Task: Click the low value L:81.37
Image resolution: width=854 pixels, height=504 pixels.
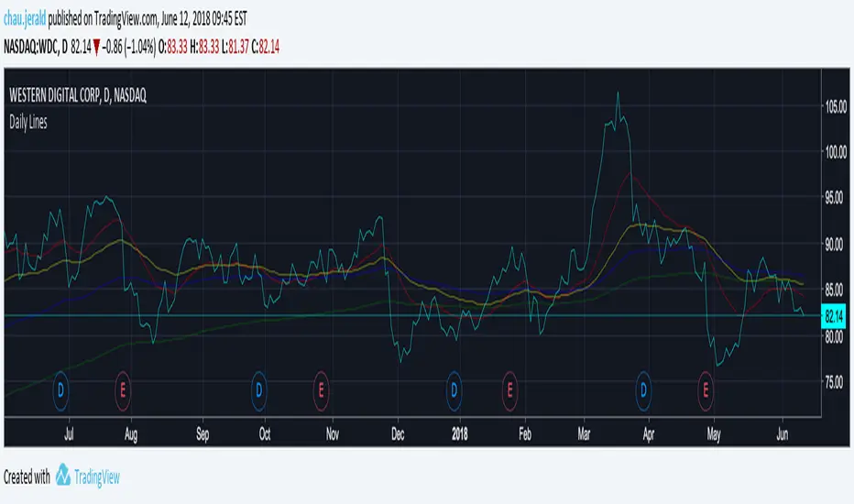Action: [235, 48]
